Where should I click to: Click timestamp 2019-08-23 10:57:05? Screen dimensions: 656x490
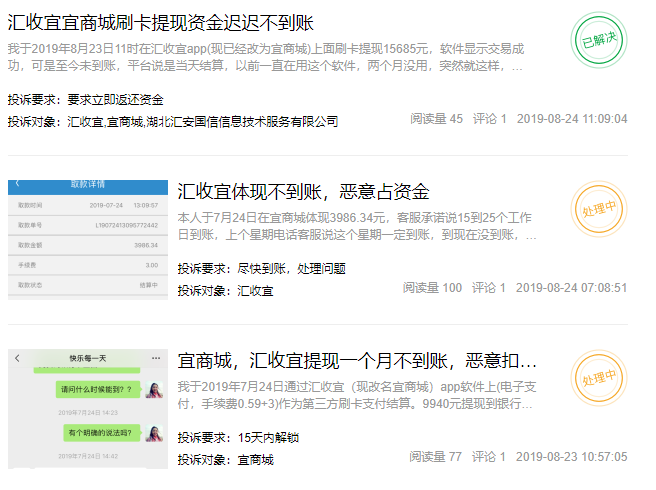571,457
